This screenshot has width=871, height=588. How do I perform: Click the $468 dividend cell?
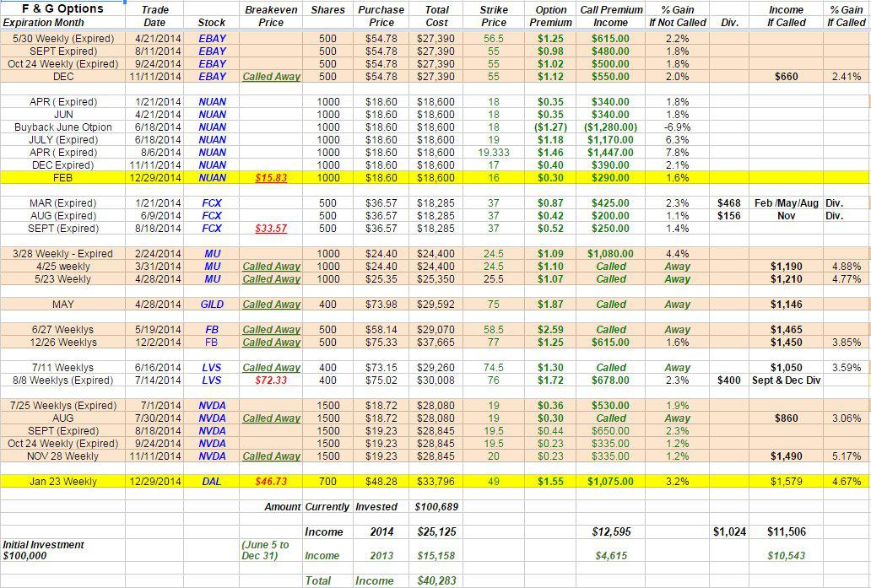[729, 203]
